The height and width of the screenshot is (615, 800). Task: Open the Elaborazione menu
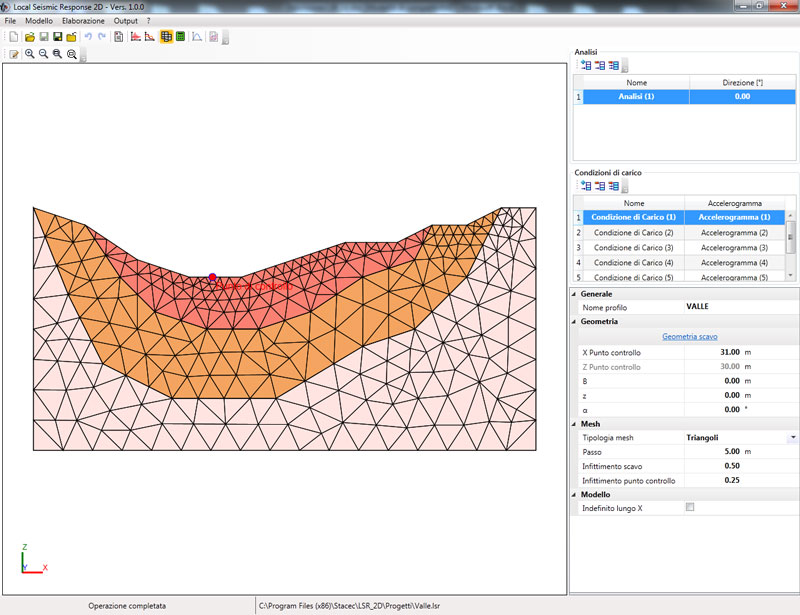tap(83, 21)
